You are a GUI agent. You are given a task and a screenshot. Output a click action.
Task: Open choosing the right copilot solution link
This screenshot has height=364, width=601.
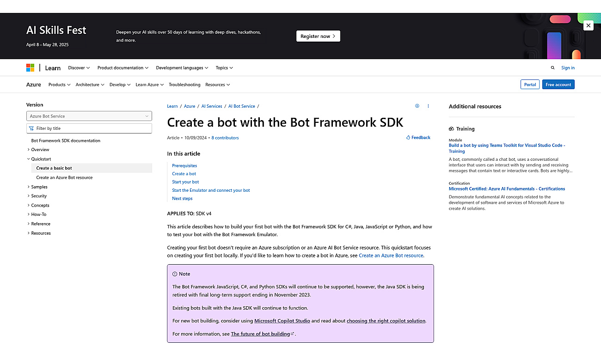coord(386,321)
